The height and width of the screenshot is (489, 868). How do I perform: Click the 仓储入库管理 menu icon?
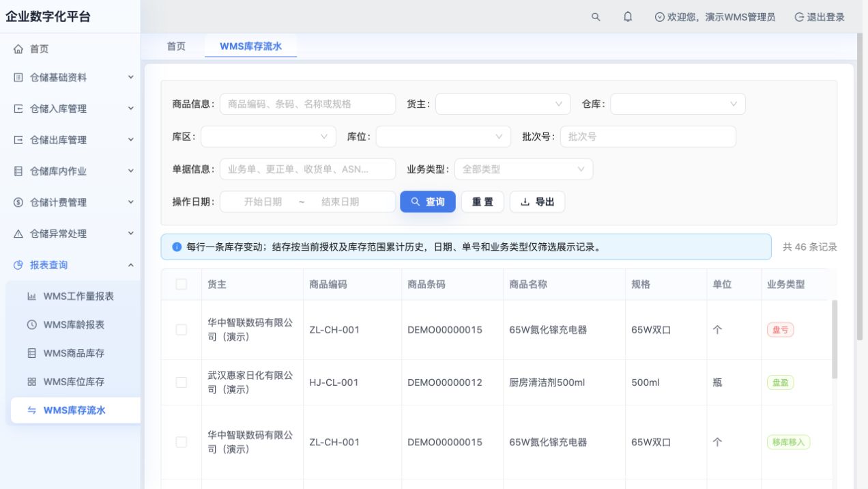point(18,109)
